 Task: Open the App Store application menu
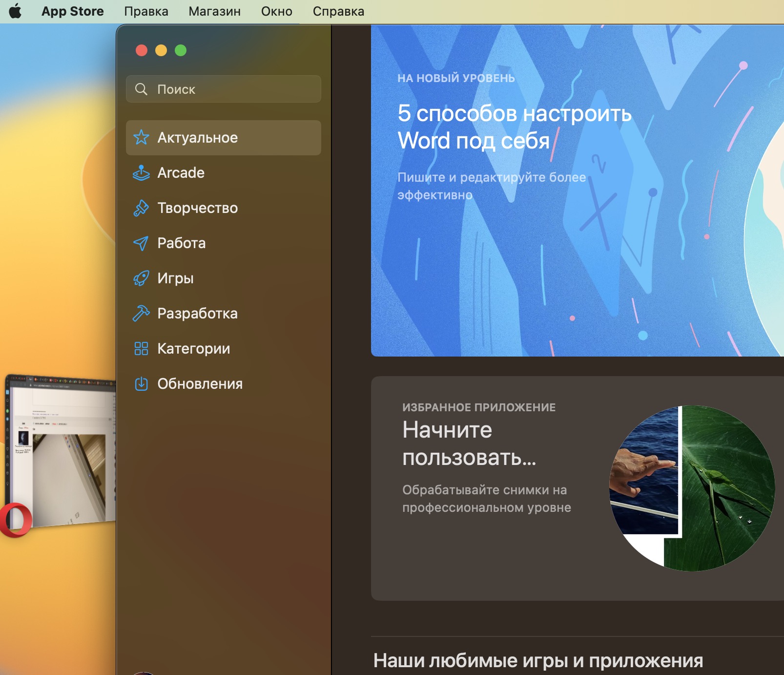click(73, 11)
